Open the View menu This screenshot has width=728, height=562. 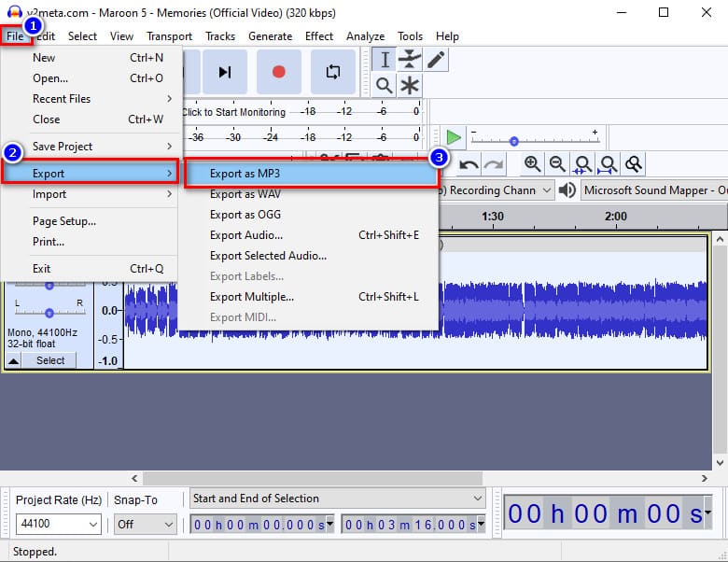(x=121, y=36)
